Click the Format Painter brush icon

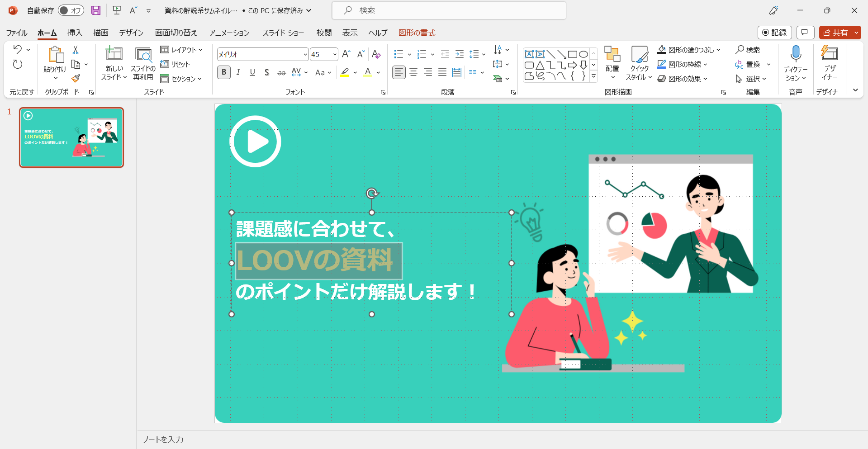[76, 79]
